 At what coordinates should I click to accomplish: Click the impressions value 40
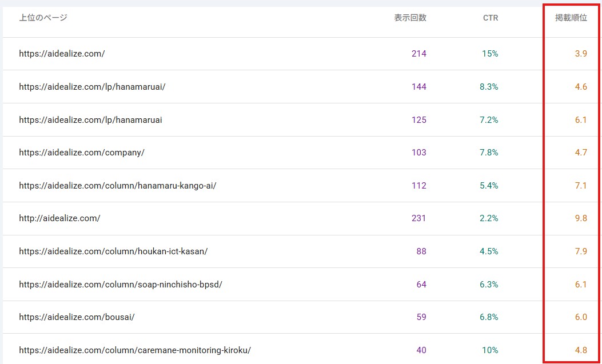(421, 350)
